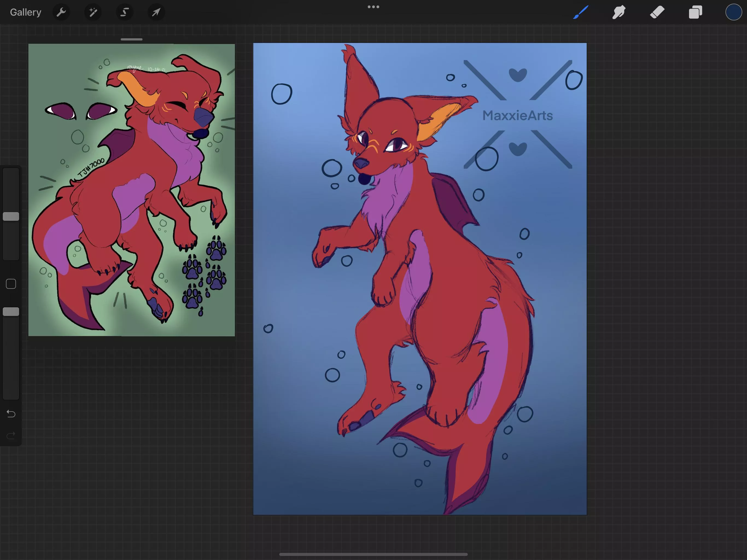
Task: Click the brush size slider handle
Action: tap(11, 217)
